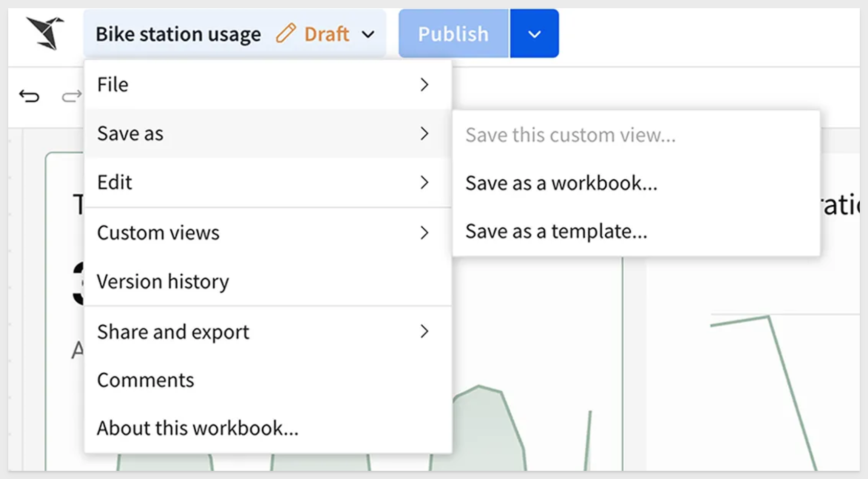Click the undo arrow icon
The width and height of the screenshot is (868, 479).
[29, 96]
